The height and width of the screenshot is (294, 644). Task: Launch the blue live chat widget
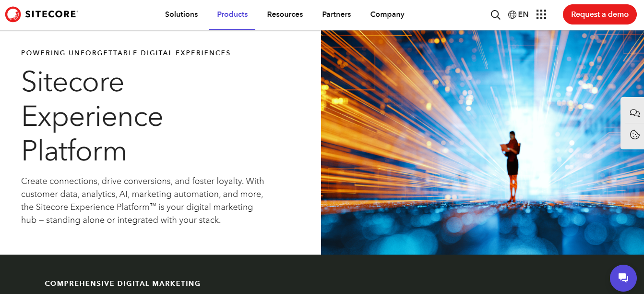pyautogui.click(x=623, y=278)
